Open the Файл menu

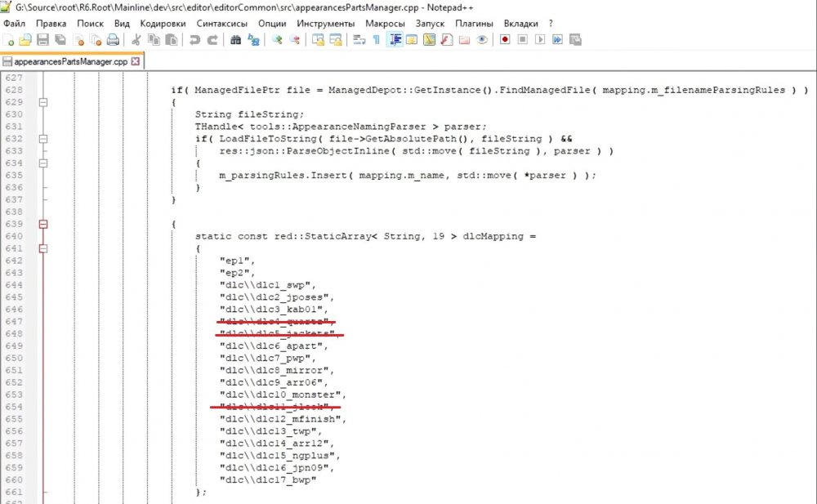pyautogui.click(x=15, y=24)
